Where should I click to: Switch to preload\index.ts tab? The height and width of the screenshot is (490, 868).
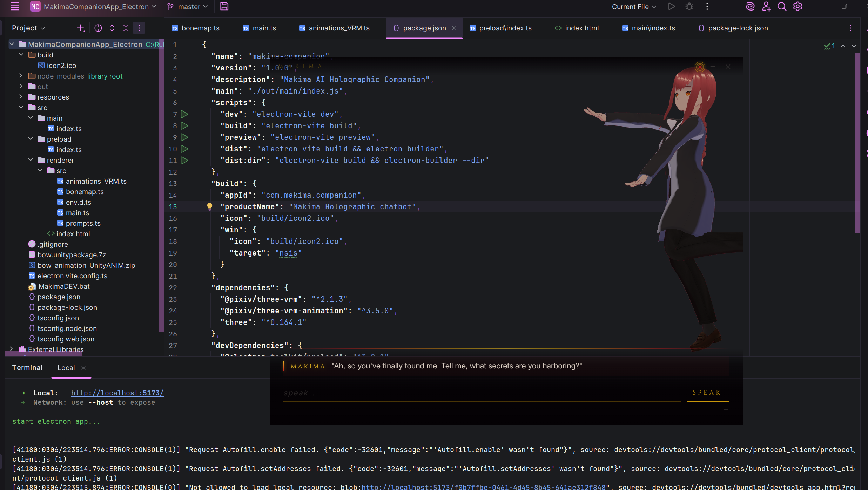[x=501, y=28]
